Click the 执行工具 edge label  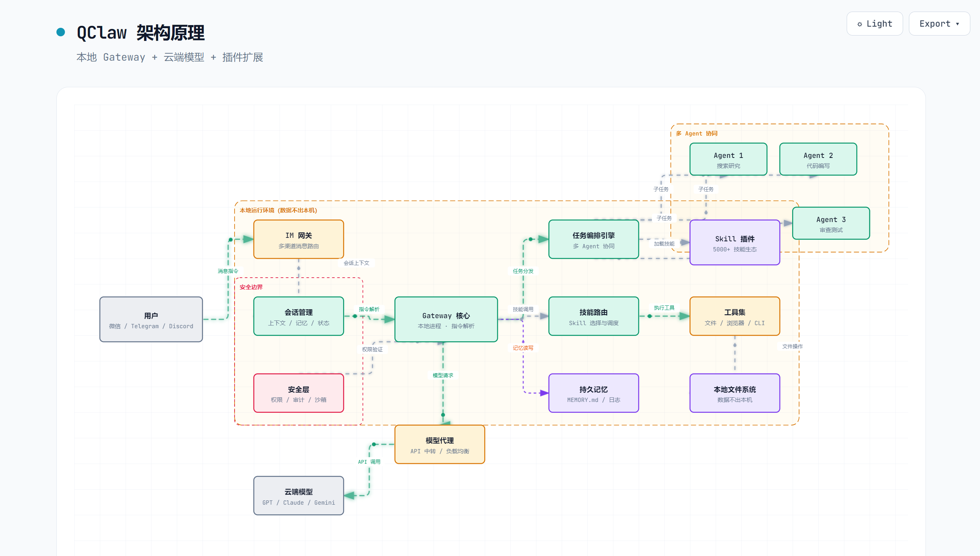664,308
